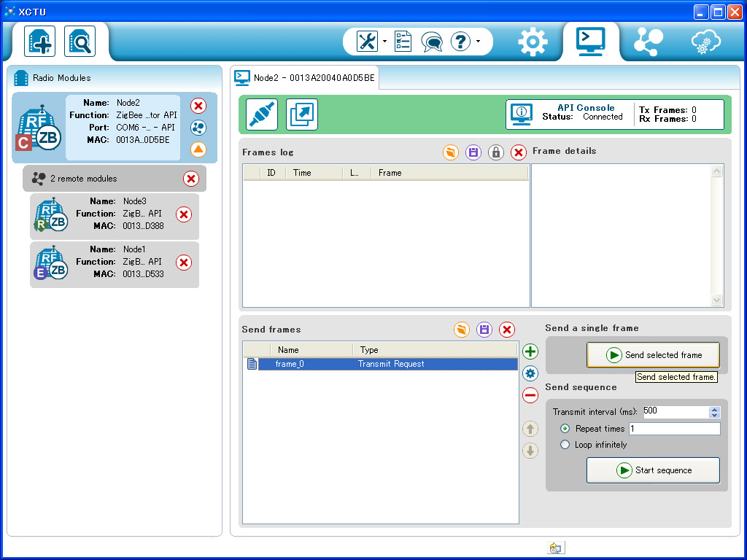This screenshot has height=560, width=747.
Task: Click the Name column header
Action: point(311,350)
